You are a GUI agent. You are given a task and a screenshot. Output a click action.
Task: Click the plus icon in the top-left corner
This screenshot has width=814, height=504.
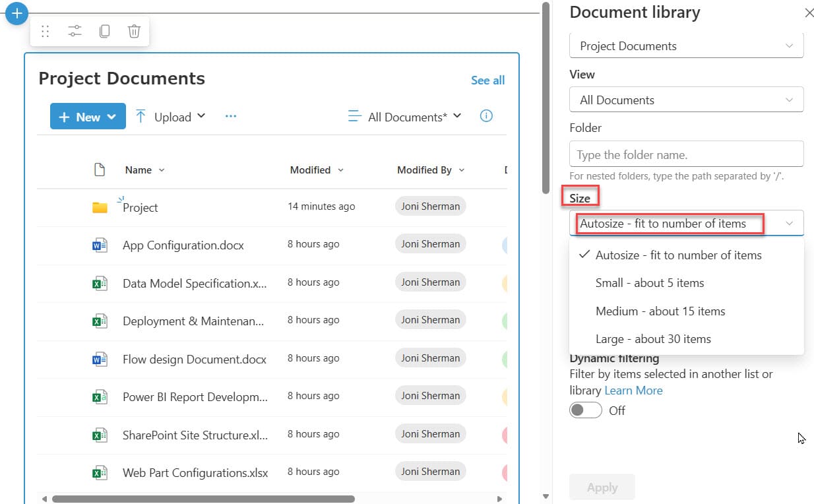tap(16, 13)
